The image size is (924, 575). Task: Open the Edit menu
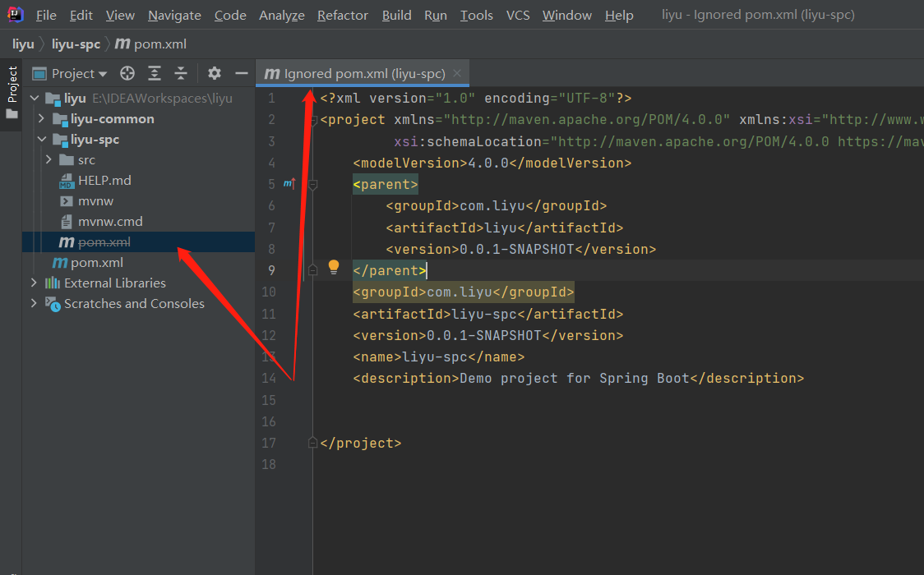pos(81,16)
